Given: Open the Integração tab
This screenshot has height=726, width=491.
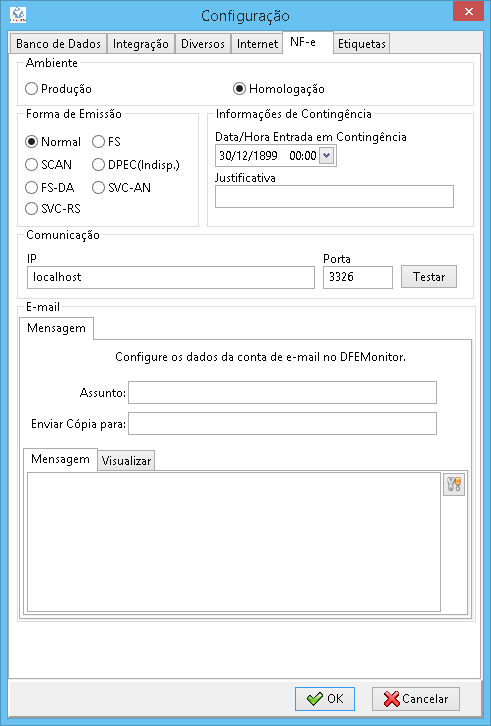Looking at the screenshot, I should (141, 44).
